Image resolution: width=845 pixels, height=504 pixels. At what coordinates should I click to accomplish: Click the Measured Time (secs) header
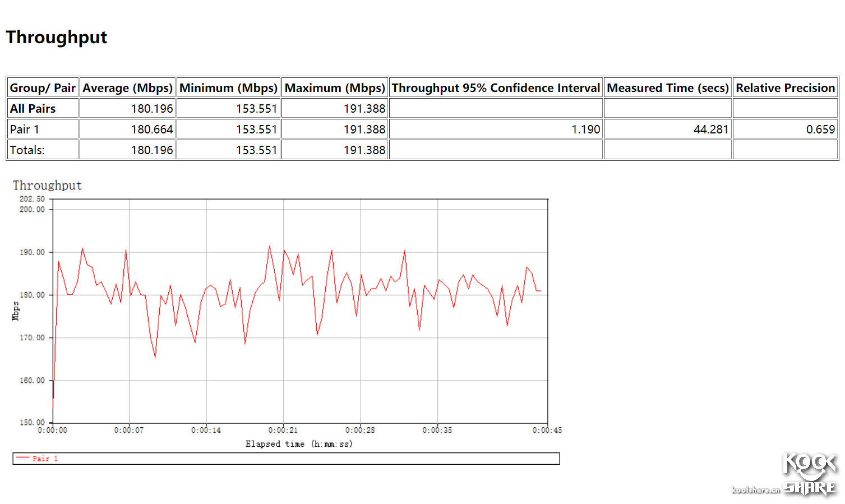(667, 88)
